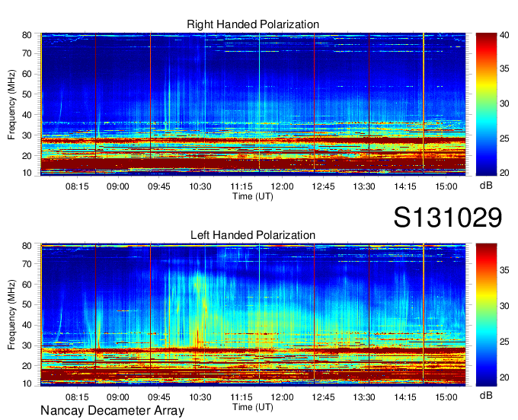
Task: Click "Time (UT)" label under the Left Handed plot
Action: [x=253, y=407]
